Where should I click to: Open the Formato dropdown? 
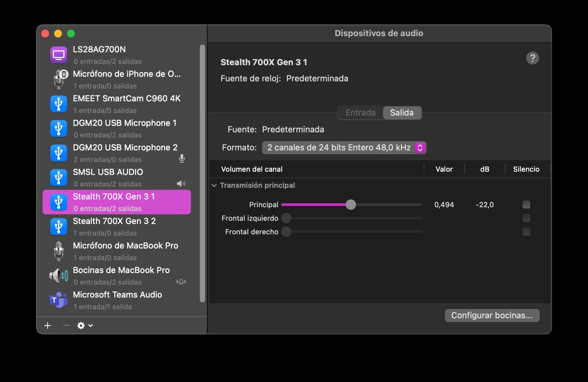click(x=344, y=148)
